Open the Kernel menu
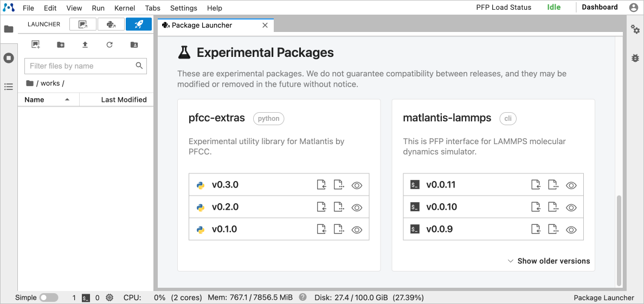 tap(125, 8)
